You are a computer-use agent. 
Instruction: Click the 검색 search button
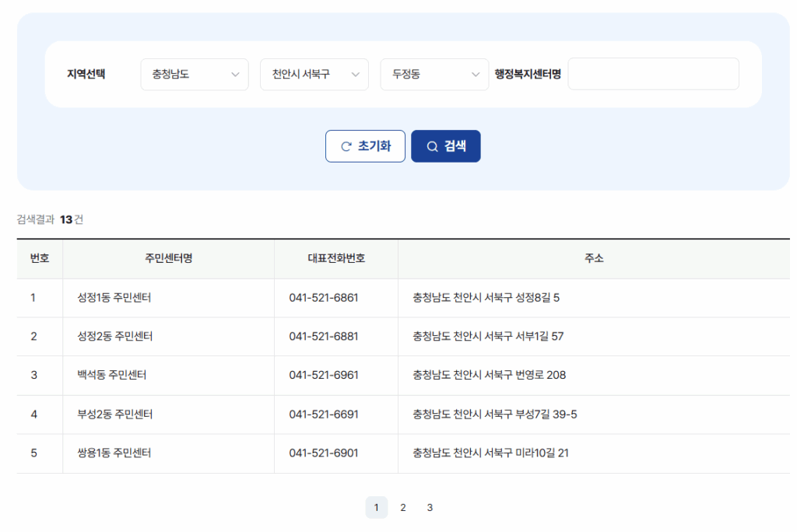click(x=446, y=146)
